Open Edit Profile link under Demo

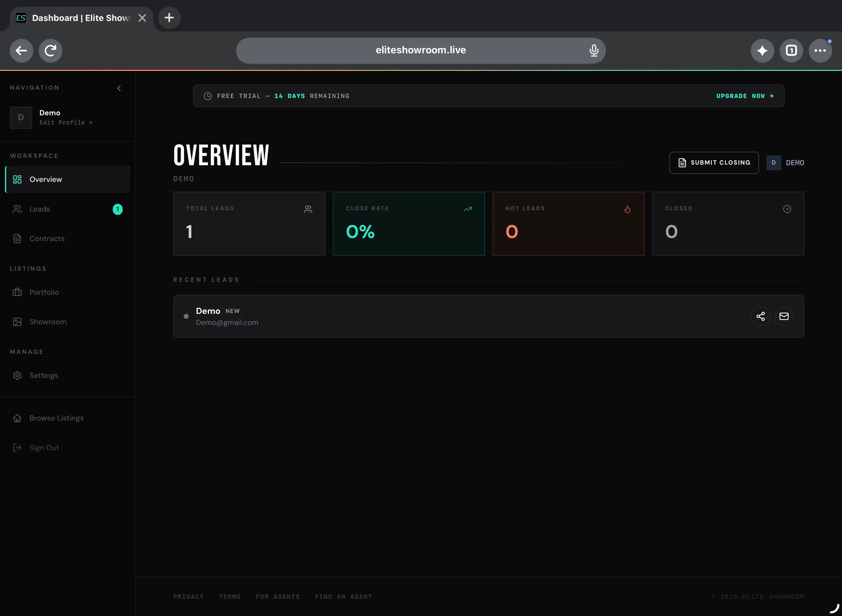66,122
